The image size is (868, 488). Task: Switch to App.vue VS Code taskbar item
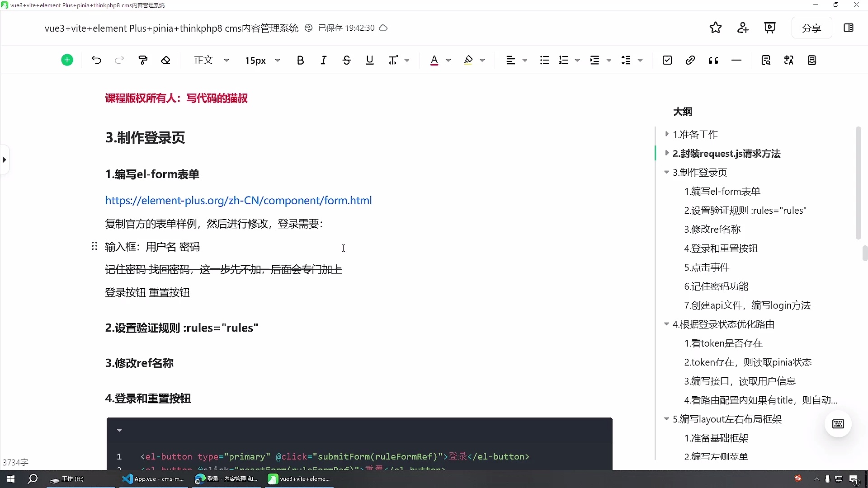click(154, 479)
